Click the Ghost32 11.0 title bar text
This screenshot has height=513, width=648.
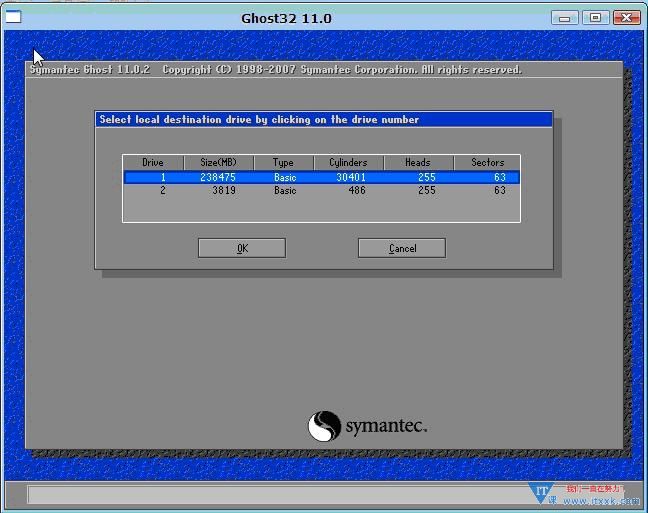286,19
